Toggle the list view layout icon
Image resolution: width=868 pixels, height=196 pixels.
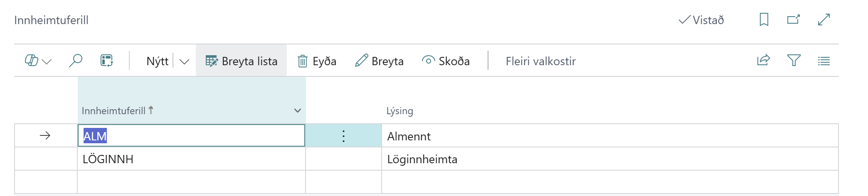(824, 61)
